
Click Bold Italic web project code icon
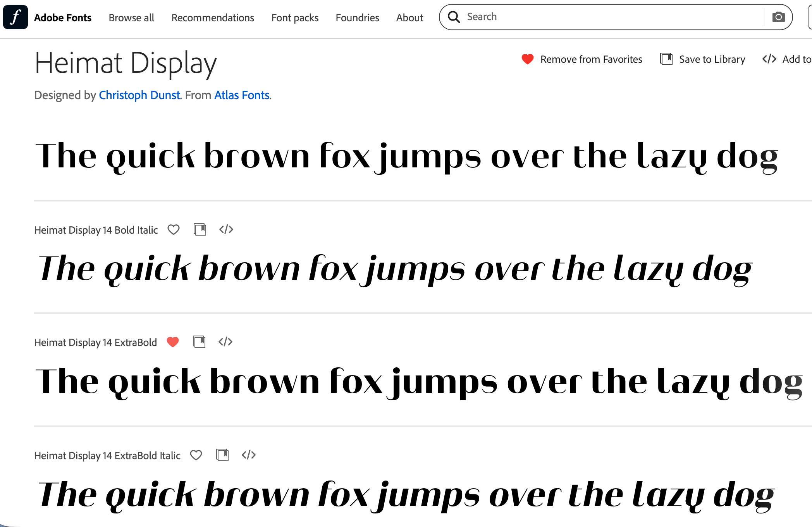pyautogui.click(x=226, y=230)
